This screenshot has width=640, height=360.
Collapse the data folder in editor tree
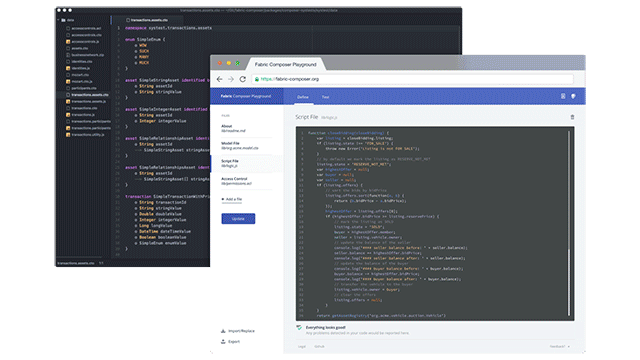(x=58, y=20)
